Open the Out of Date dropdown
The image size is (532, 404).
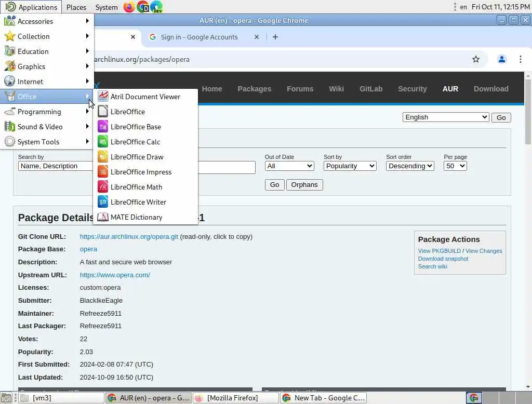click(x=289, y=166)
